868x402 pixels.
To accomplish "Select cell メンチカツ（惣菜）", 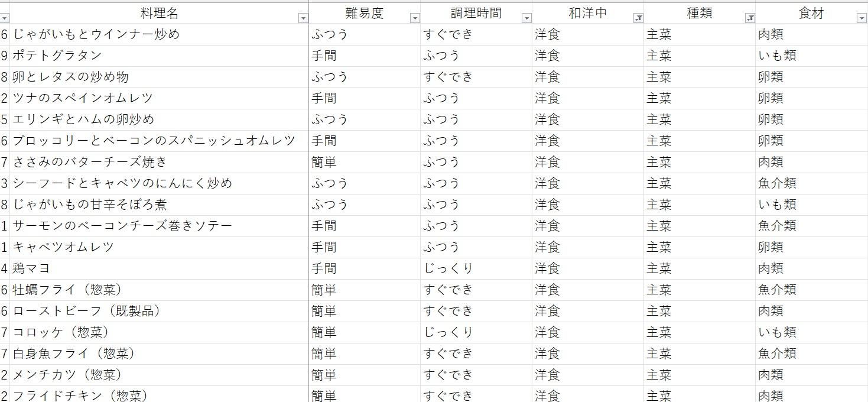I will (x=160, y=375).
